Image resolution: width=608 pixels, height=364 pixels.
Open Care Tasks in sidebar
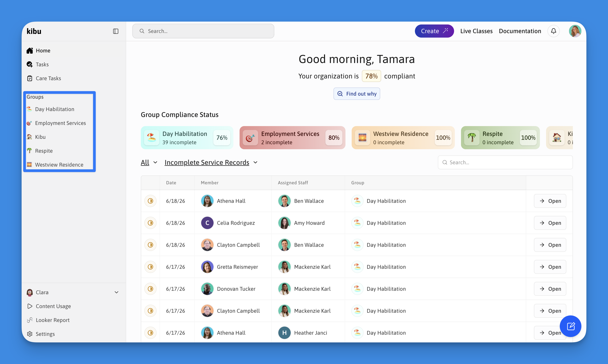[x=44, y=78]
